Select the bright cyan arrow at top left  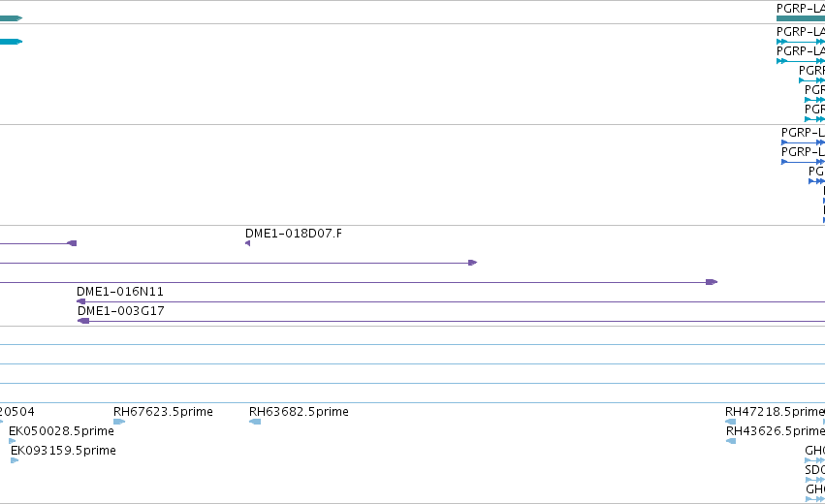tap(11, 42)
